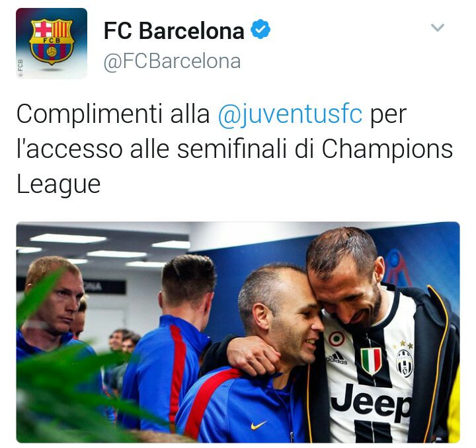Click the ©FCB watermark on avatar
Viewport: 476px width, 448px height.
point(20,68)
